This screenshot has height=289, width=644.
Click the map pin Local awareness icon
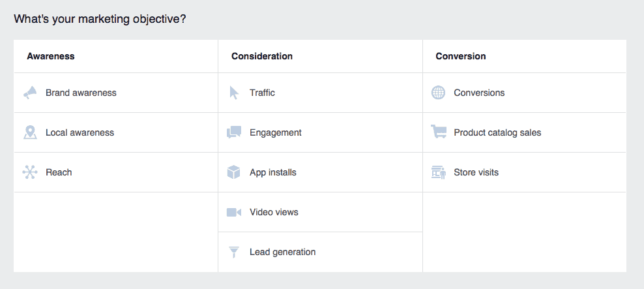coord(30,132)
